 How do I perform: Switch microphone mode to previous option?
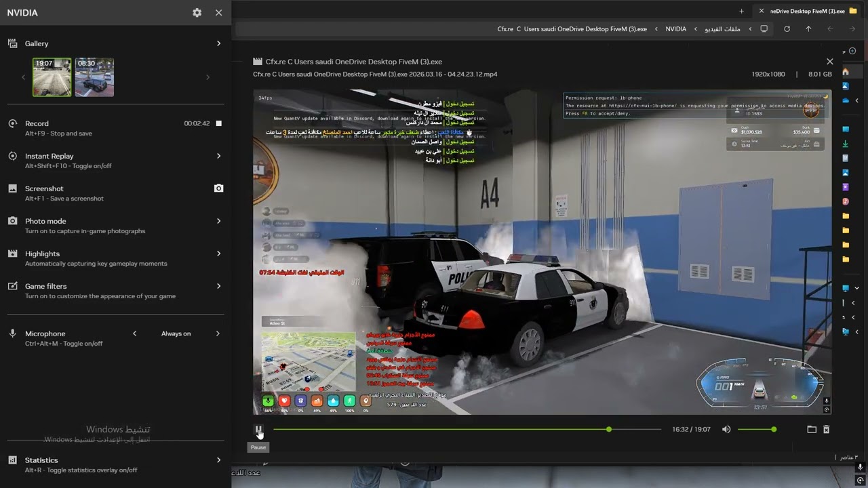coord(134,333)
